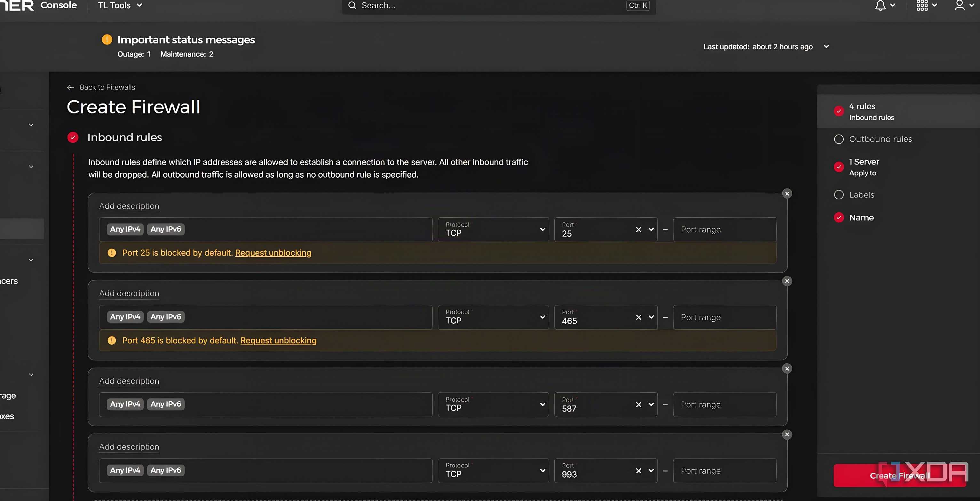Open Protocol dropdown for port 25 rule

point(493,230)
